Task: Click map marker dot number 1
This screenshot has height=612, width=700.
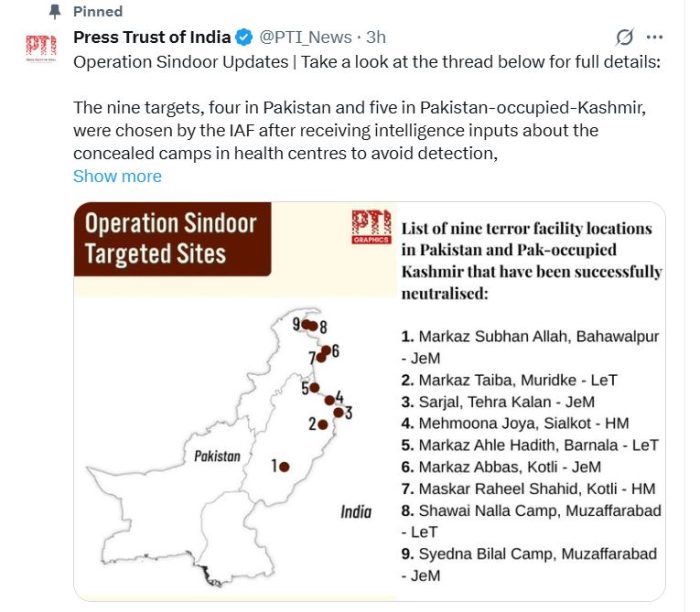Action: [x=284, y=466]
